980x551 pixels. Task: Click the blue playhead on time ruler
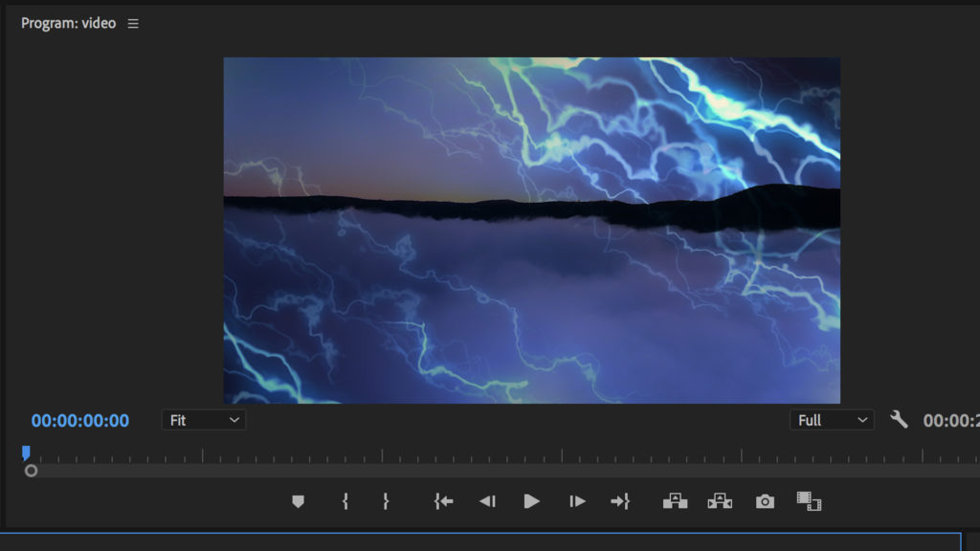coord(26,452)
